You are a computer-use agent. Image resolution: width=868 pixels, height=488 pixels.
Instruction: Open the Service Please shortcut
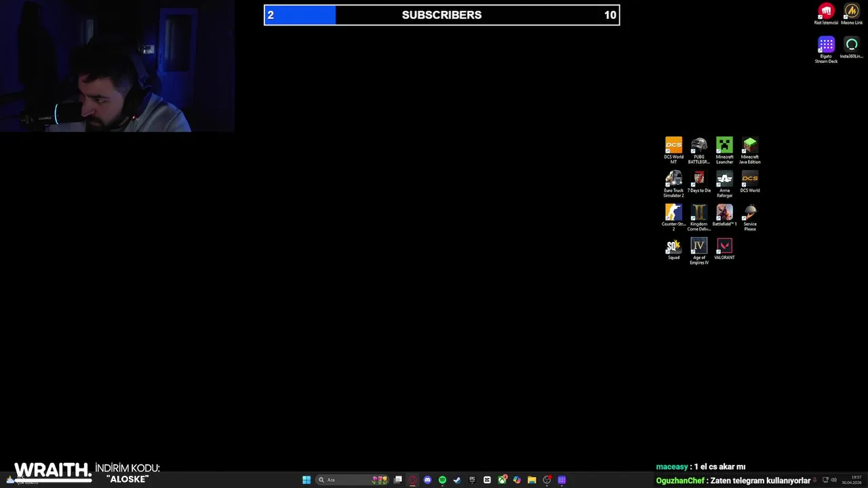750,218
